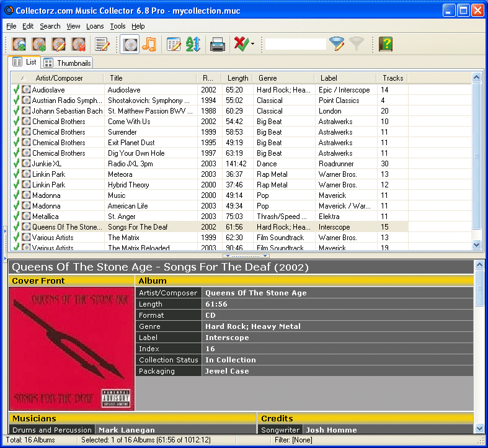
Task: Select the Album view CD icon
Action: click(x=130, y=44)
